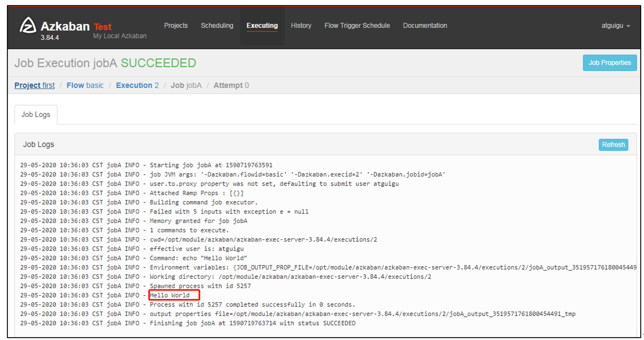This screenshot has width=644, height=340.
Task: Expand the atguigu user dropdown
Action: click(616, 26)
